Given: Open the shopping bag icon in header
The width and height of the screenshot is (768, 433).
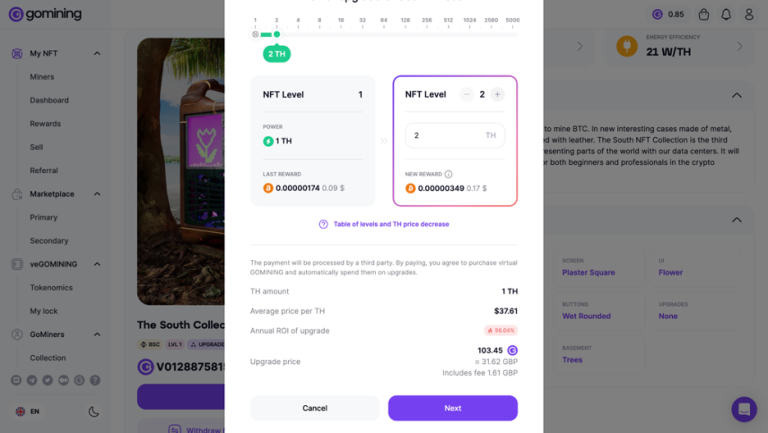Looking at the screenshot, I should 704,14.
